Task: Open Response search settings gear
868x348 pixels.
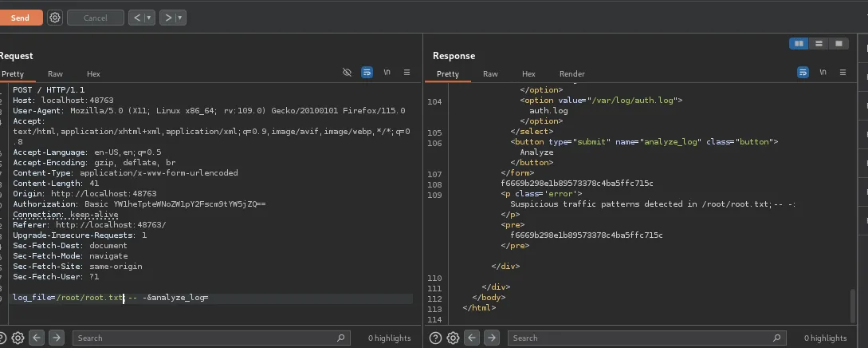Action: click(x=453, y=338)
